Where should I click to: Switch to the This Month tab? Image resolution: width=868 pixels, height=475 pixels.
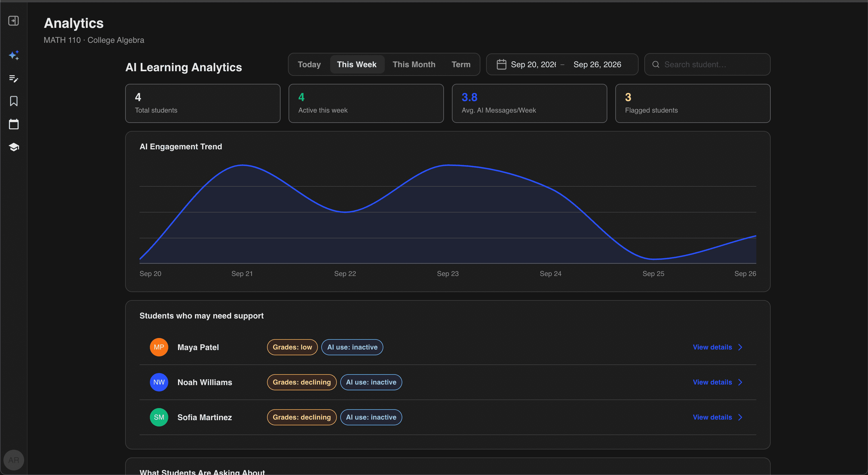coord(414,64)
